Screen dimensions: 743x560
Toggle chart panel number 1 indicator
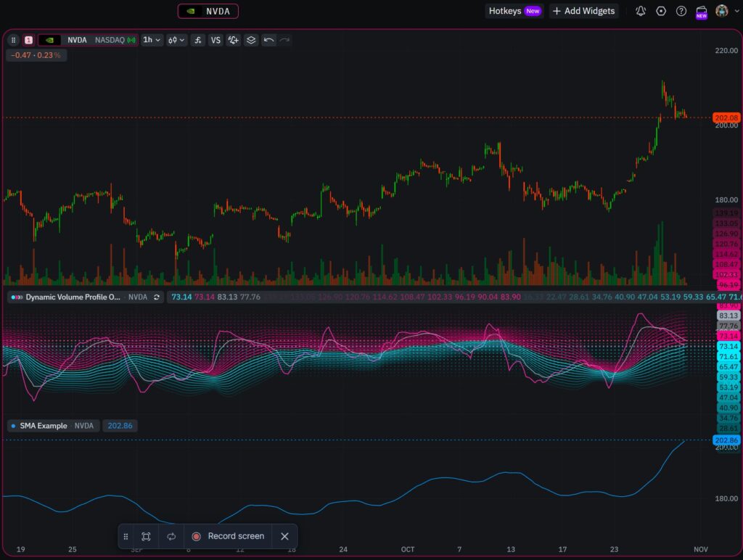coord(28,40)
